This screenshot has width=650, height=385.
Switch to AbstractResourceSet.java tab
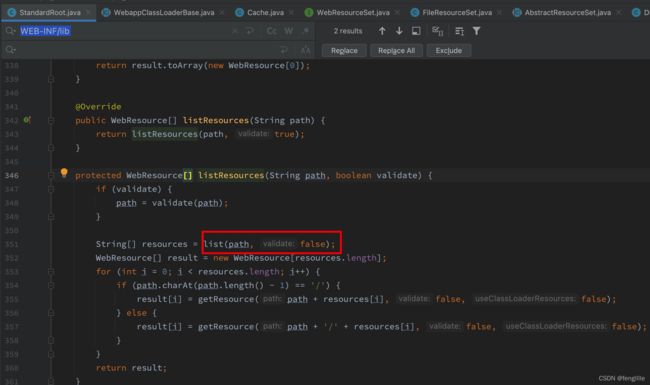click(x=568, y=12)
